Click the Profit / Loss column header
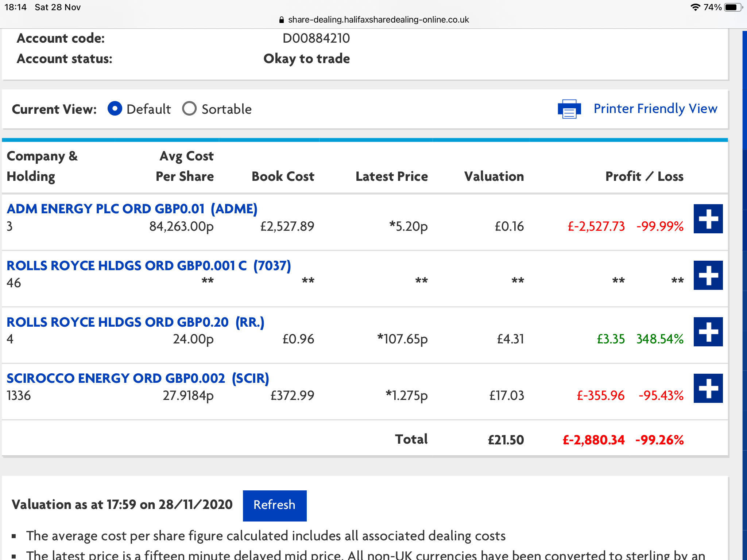747x560 pixels. tap(645, 176)
